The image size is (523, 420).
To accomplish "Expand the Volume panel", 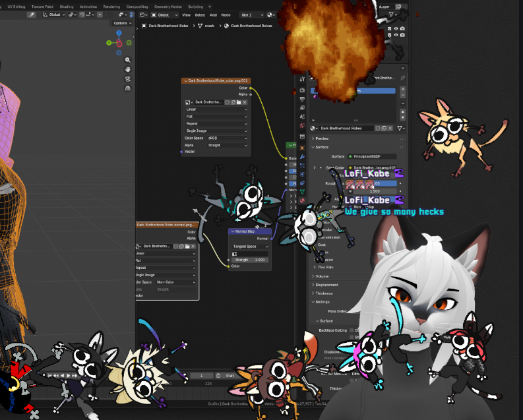I will click(x=322, y=276).
